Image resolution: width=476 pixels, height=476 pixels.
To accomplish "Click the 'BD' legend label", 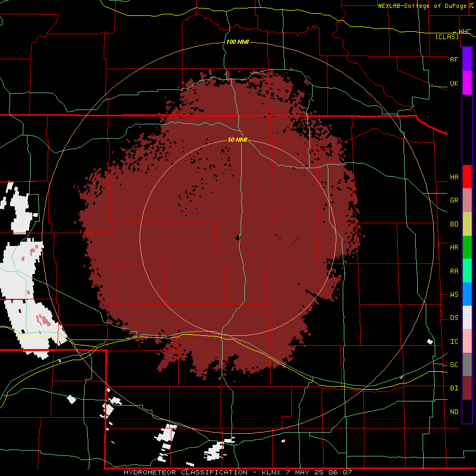I will pos(454,224).
